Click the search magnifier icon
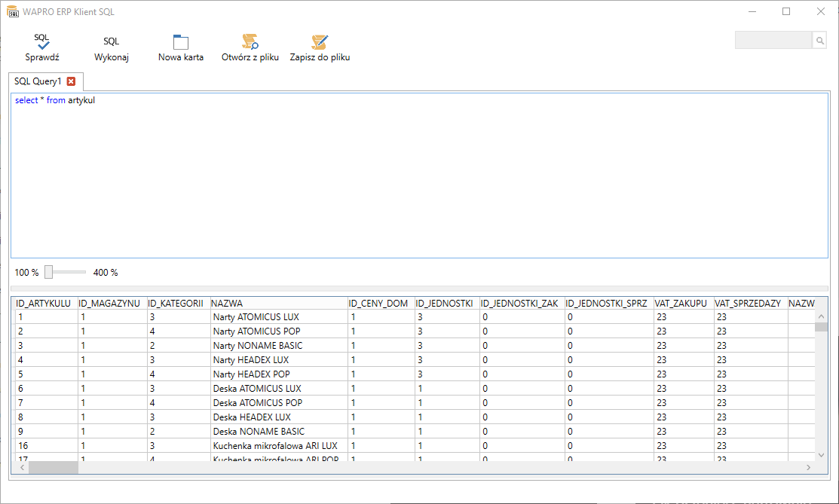Image resolution: width=839 pixels, height=504 pixels. coord(819,41)
